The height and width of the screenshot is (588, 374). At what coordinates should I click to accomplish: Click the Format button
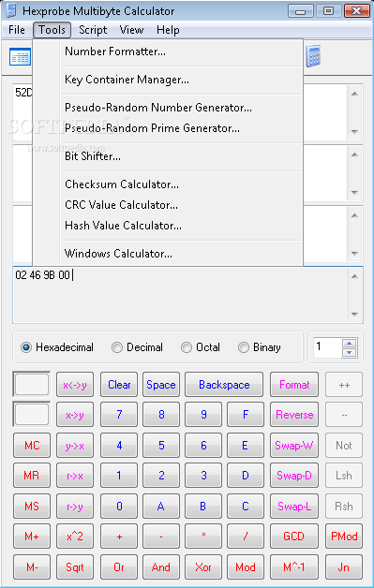(294, 385)
